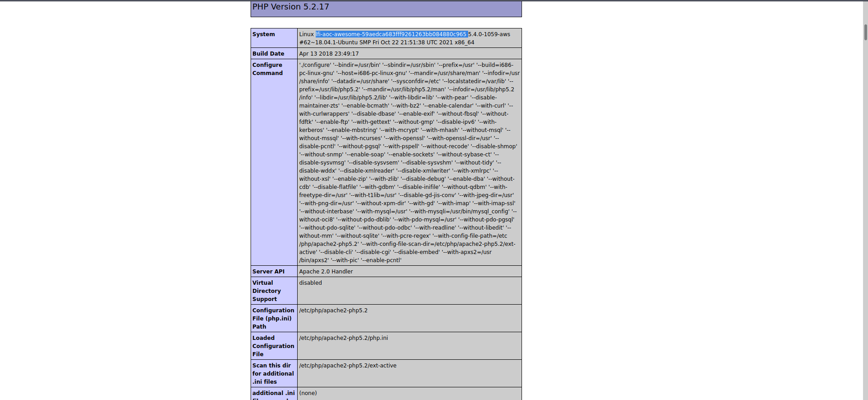The width and height of the screenshot is (868, 400).
Task: Click the Apr 13 2018 build date value
Action: (329, 54)
